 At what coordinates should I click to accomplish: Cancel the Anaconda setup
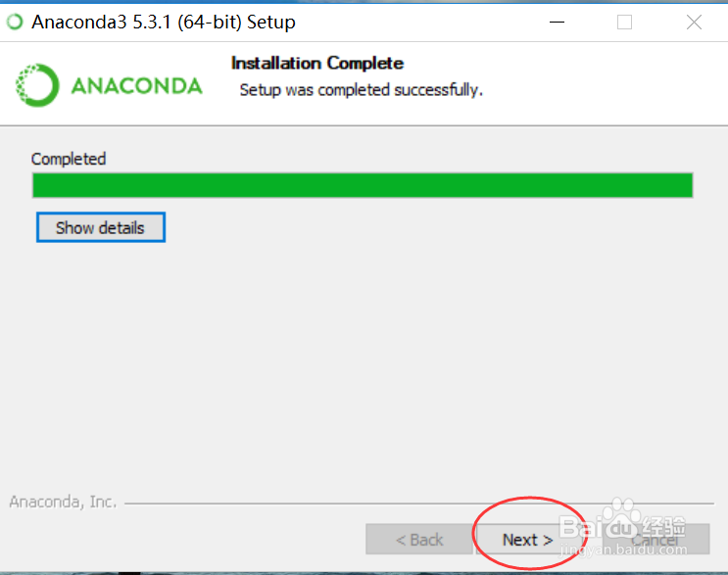pos(655,540)
